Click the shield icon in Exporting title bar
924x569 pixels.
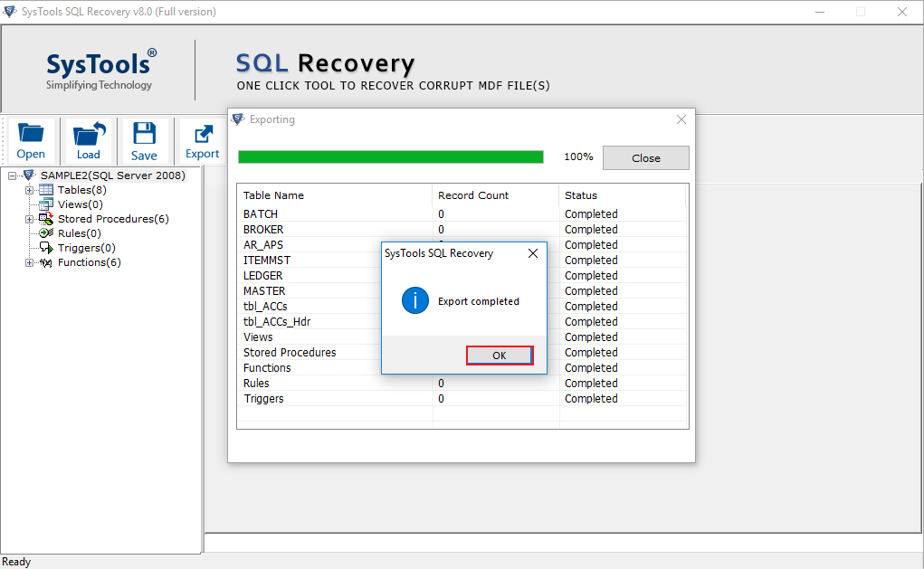[x=238, y=119]
